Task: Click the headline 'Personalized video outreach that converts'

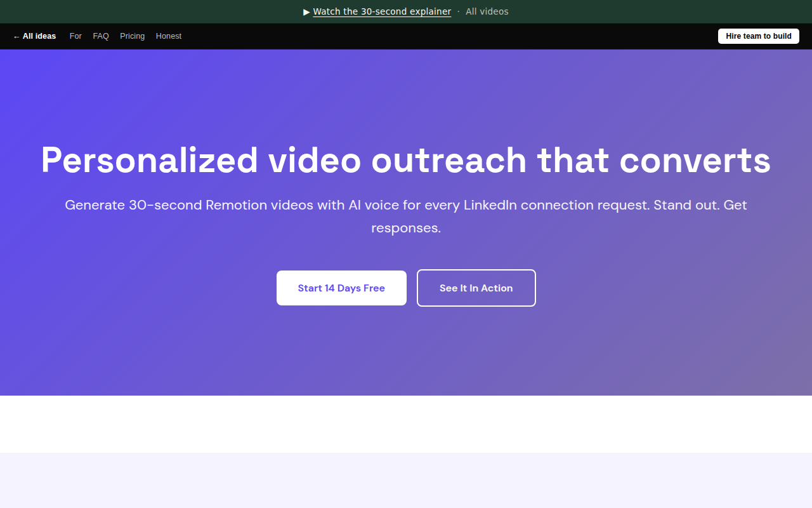Action: coord(406,160)
